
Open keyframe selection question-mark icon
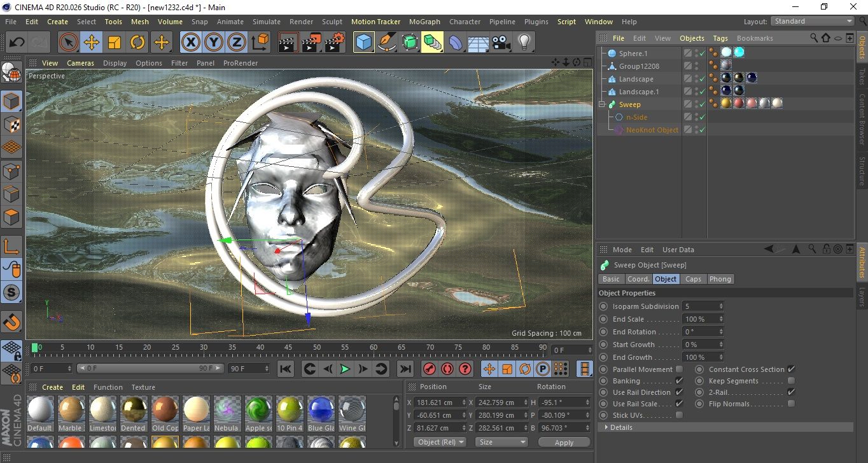pos(465,369)
